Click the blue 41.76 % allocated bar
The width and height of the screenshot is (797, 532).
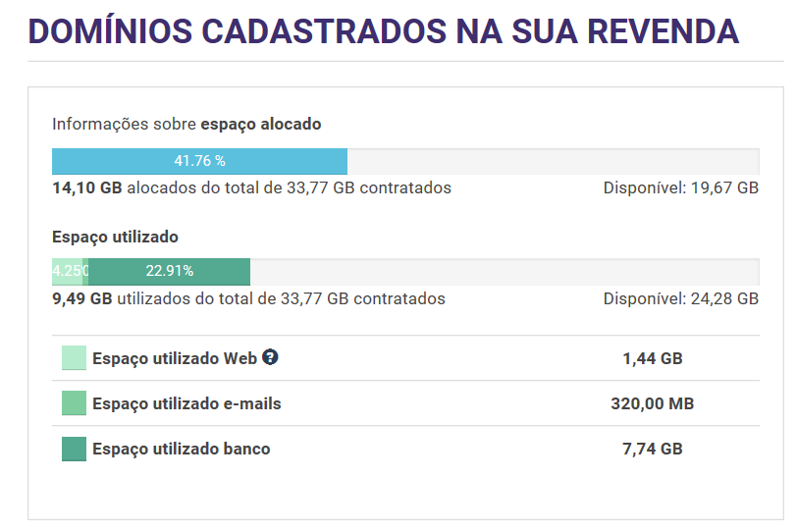tap(199, 161)
